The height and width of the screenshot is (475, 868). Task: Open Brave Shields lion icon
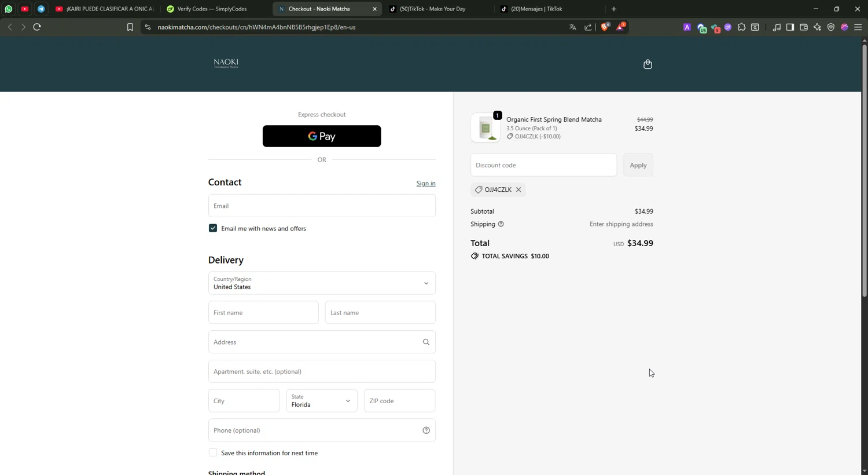(605, 27)
